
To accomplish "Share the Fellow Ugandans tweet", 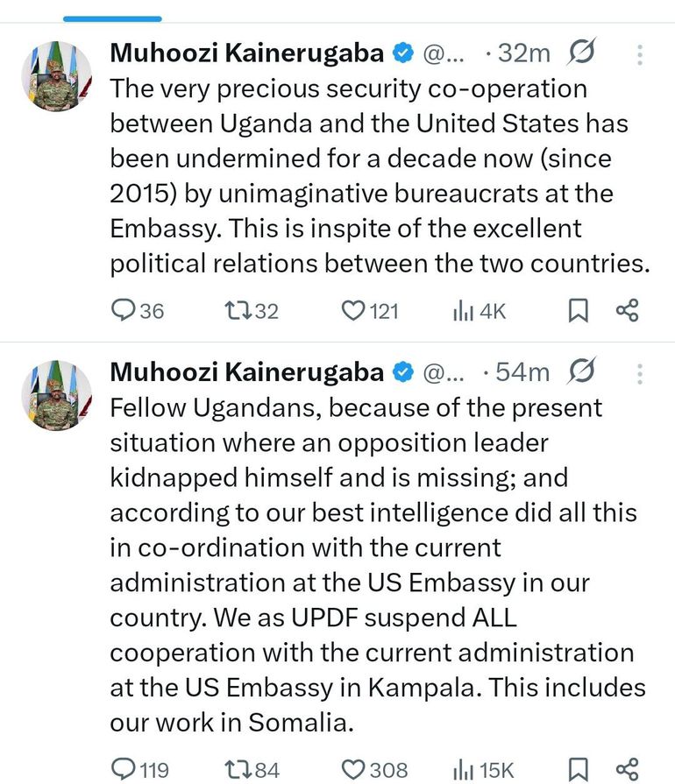I will tap(627, 770).
